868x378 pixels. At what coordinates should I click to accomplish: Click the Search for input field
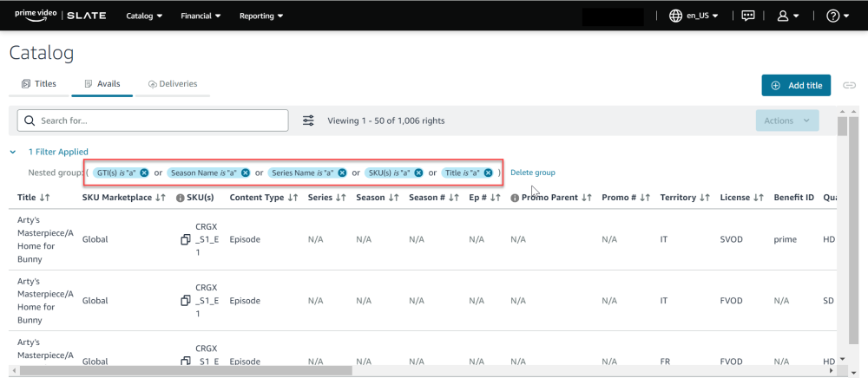point(153,121)
